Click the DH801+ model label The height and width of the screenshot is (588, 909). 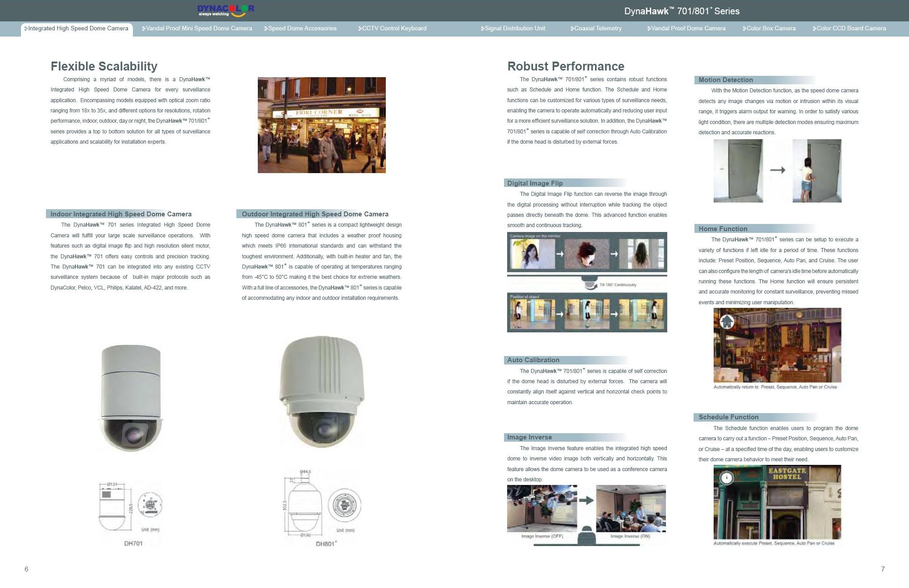tap(326, 543)
